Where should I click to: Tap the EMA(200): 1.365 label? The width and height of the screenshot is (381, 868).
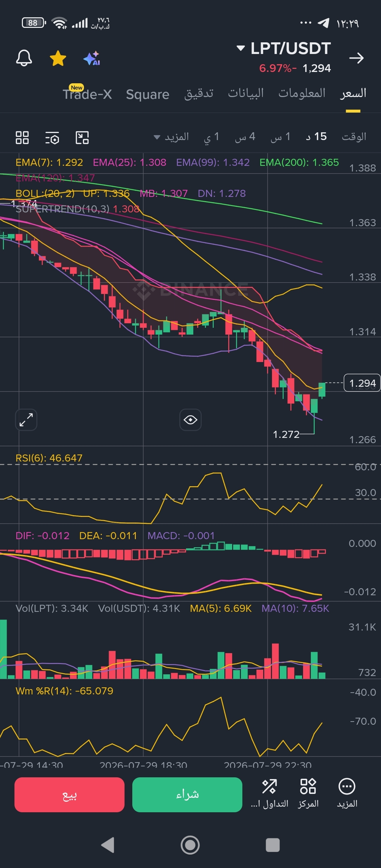tap(299, 162)
